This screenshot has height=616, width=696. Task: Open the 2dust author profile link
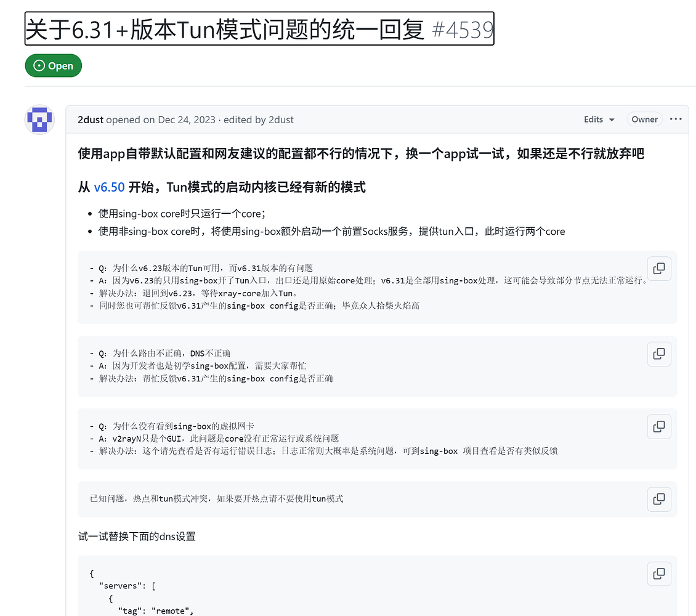coord(91,120)
